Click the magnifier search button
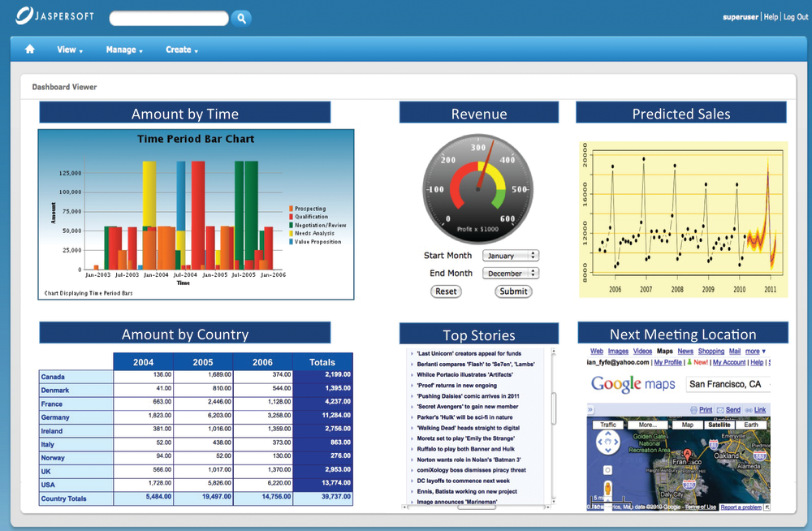The width and height of the screenshot is (812, 531). tap(241, 18)
